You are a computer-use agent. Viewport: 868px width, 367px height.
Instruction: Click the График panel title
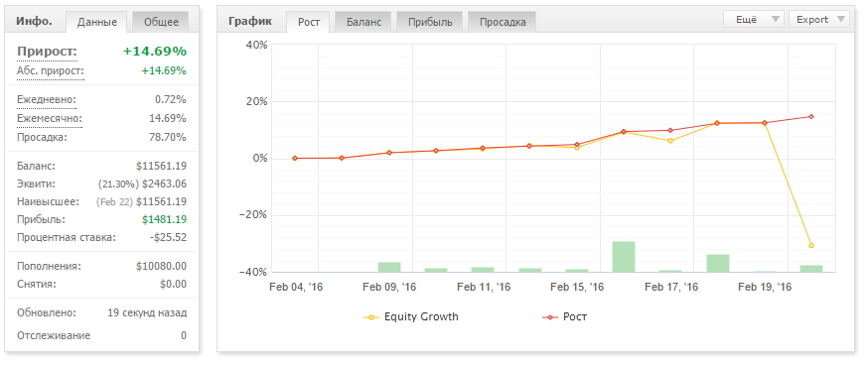pos(250,22)
